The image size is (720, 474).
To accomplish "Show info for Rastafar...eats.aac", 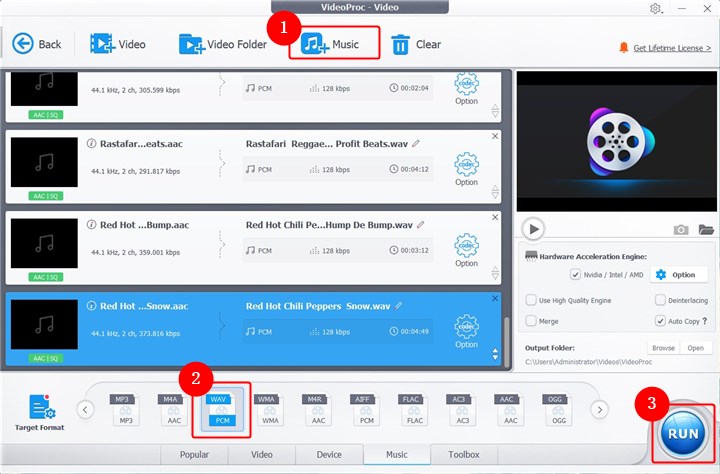I will click(91, 143).
